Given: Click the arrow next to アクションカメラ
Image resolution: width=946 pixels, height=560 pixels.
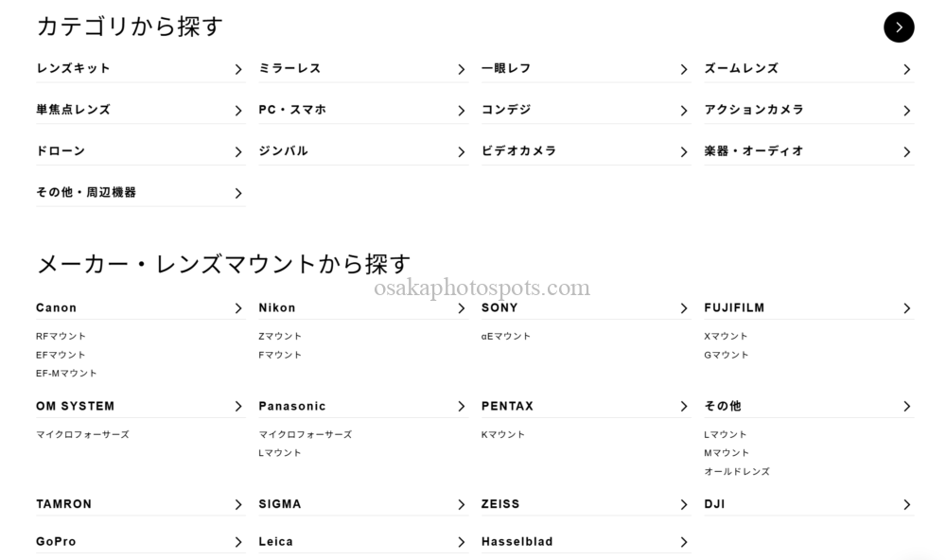Looking at the screenshot, I should pos(906,111).
